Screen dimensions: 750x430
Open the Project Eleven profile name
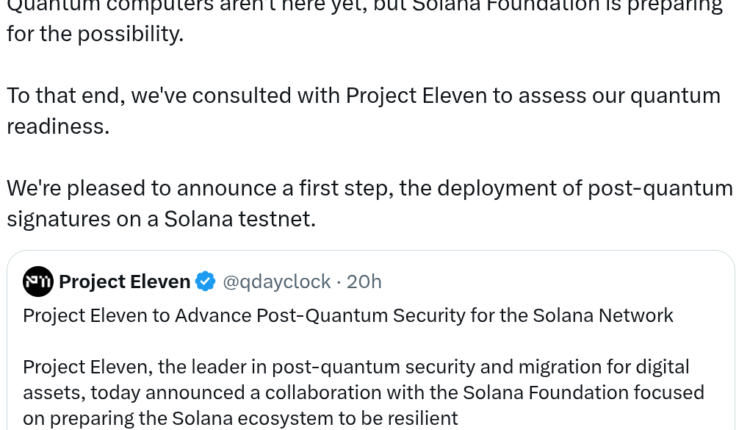click(124, 282)
